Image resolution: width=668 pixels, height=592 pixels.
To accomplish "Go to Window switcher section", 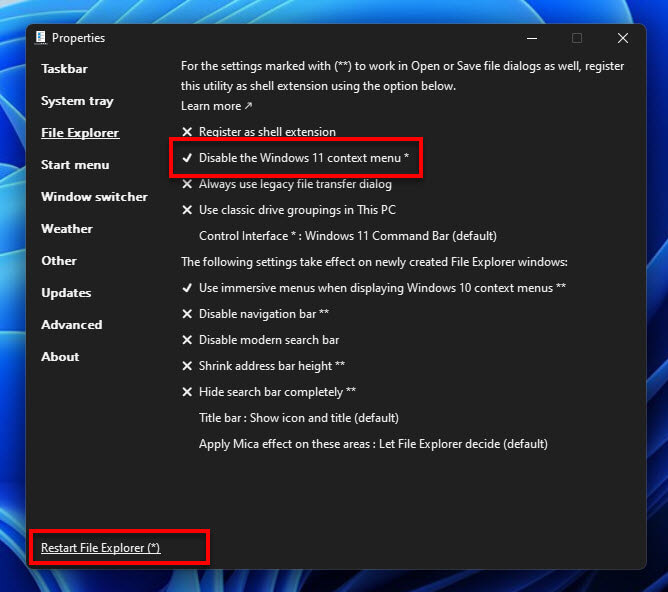I will click(94, 197).
